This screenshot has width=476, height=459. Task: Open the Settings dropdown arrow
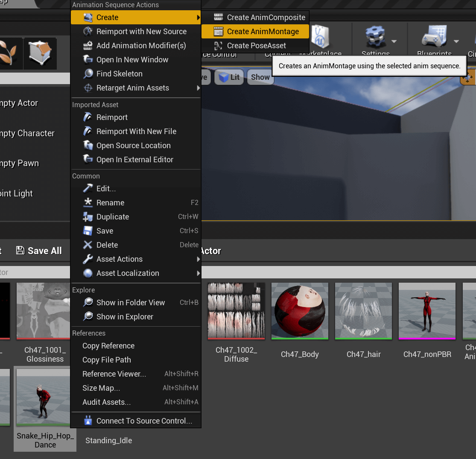coord(394,41)
